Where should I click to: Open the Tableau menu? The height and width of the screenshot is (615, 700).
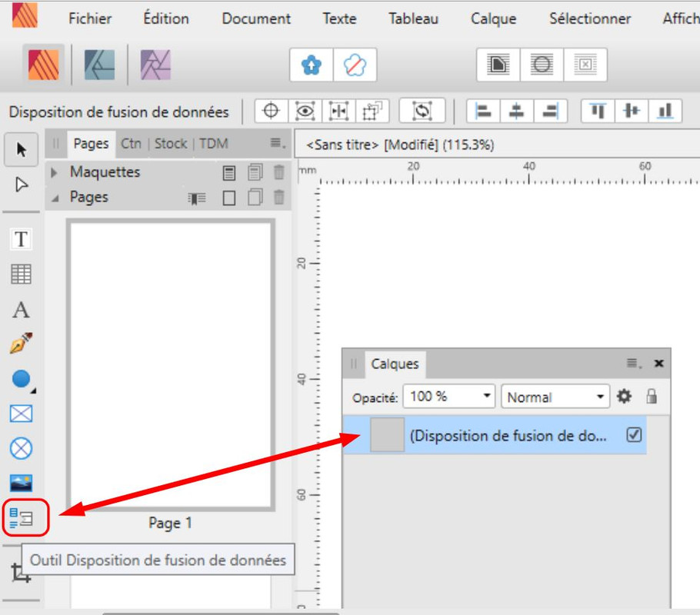click(x=413, y=18)
